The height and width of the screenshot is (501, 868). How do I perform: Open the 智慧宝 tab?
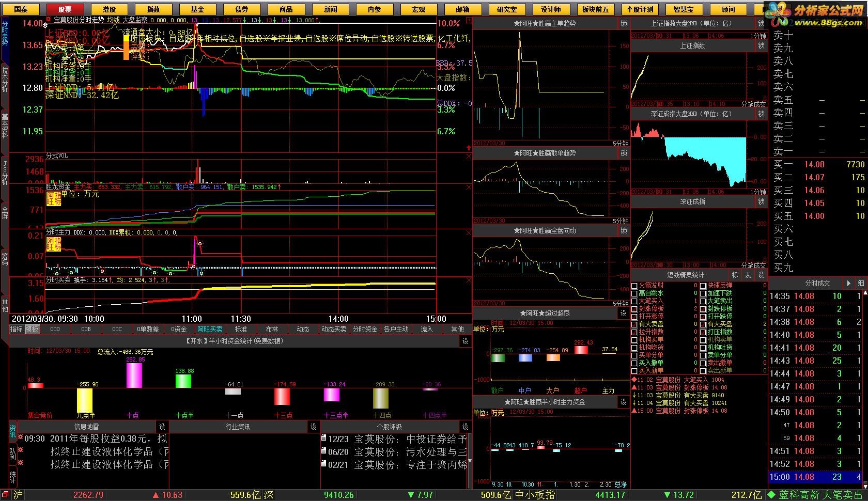pos(684,9)
